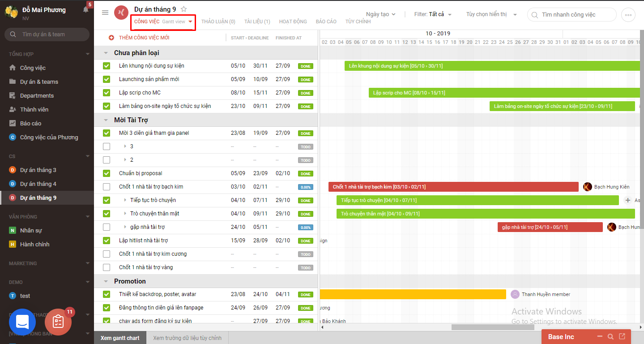Expand the Tiếp tục trò chuyện subtask

pyautogui.click(x=125, y=200)
